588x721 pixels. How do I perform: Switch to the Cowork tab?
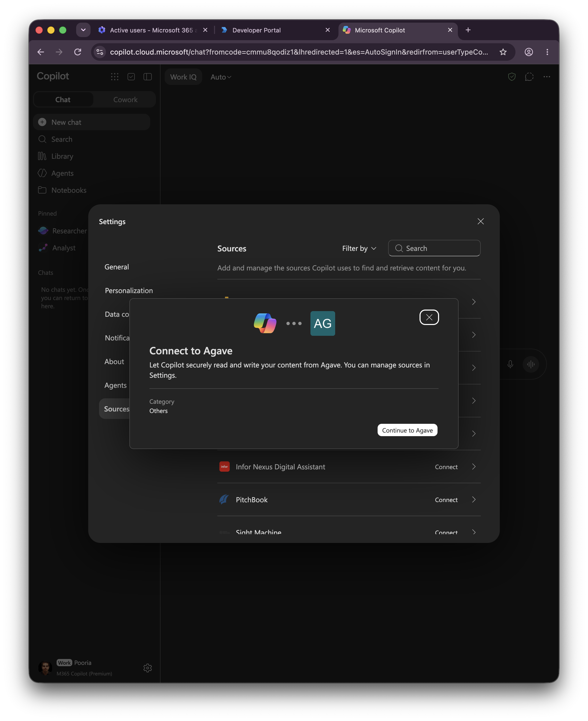[x=125, y=99]
